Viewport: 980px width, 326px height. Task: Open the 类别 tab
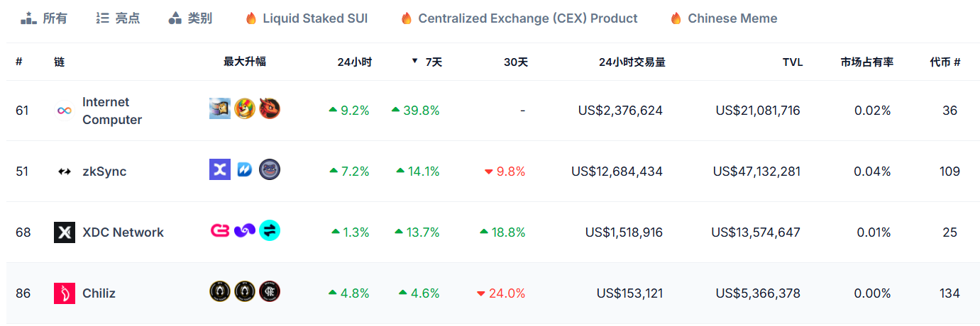pos(191,18)
